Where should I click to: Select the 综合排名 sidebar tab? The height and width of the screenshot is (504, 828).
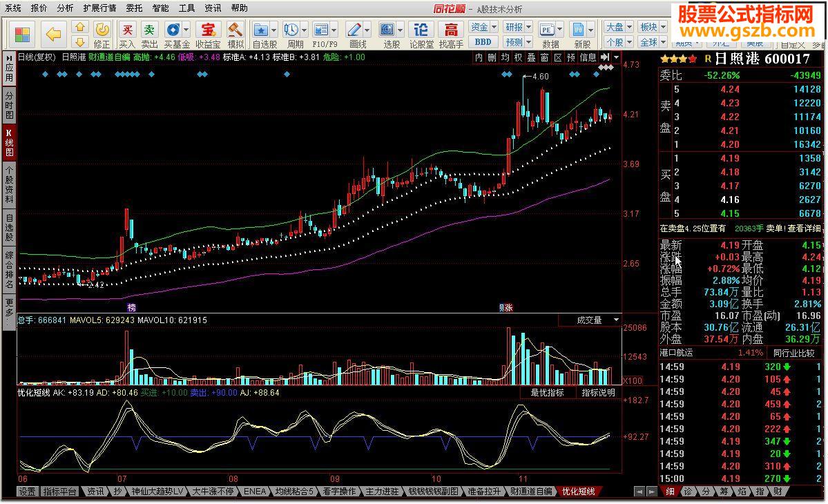9,269
